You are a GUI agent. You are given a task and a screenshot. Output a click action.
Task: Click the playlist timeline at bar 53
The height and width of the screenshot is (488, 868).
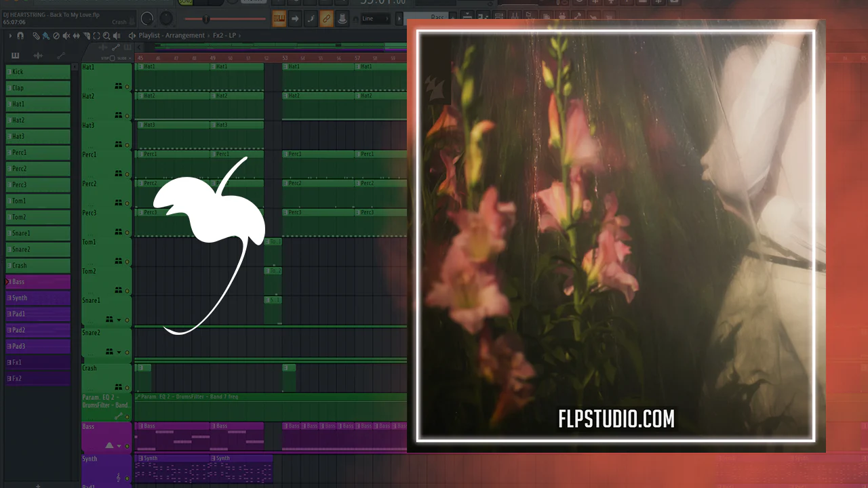coord(285,58)
